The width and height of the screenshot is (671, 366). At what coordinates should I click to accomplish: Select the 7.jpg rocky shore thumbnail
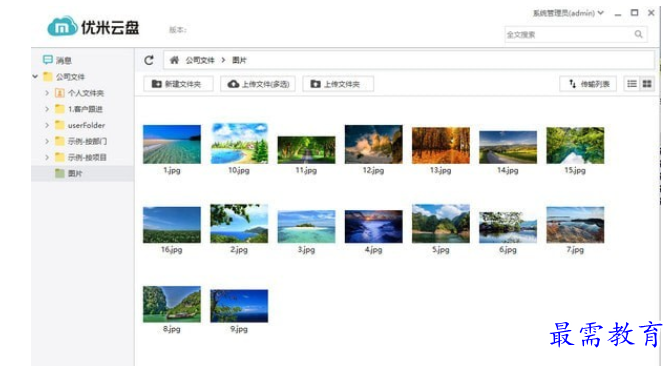click(x=575, y=225)
